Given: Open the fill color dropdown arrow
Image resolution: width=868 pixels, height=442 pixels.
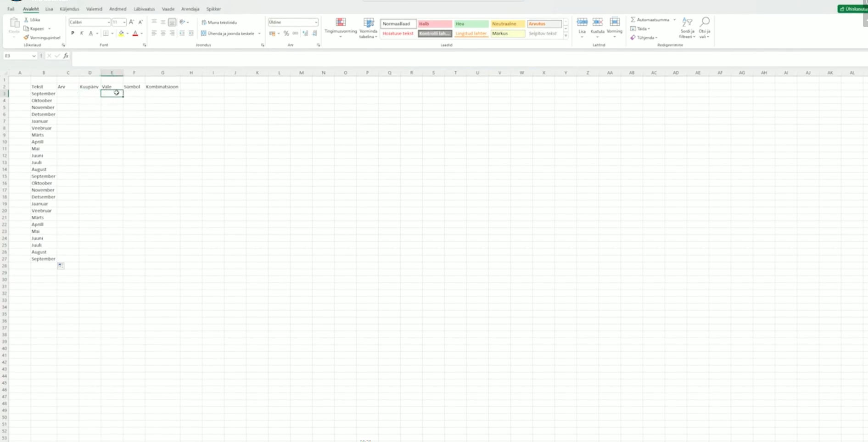Looking at the screenshot, I should [128, 34].
